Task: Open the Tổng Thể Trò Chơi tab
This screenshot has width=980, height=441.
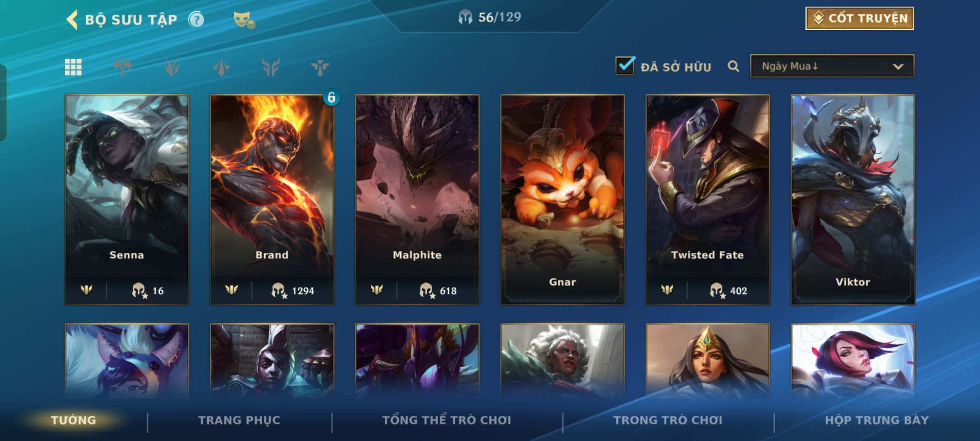Action: tap(447, 420)
